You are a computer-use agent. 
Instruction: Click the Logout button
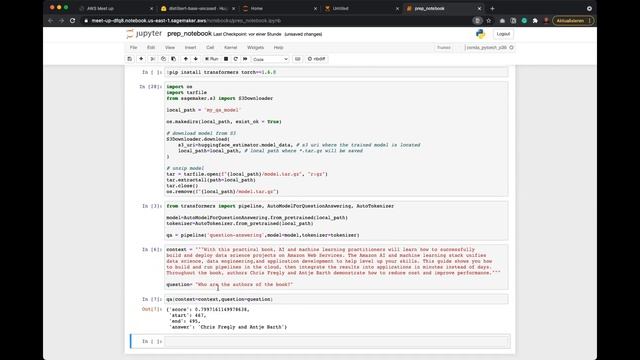tap(503, 34)
